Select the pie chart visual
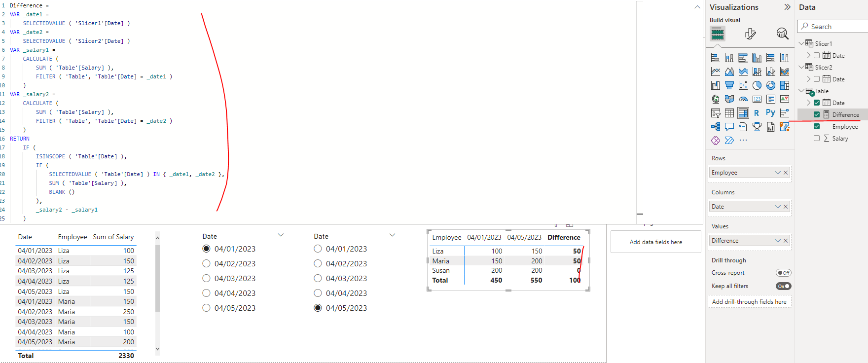This screenshot has height=363, width=868. (x=757, y=85)
